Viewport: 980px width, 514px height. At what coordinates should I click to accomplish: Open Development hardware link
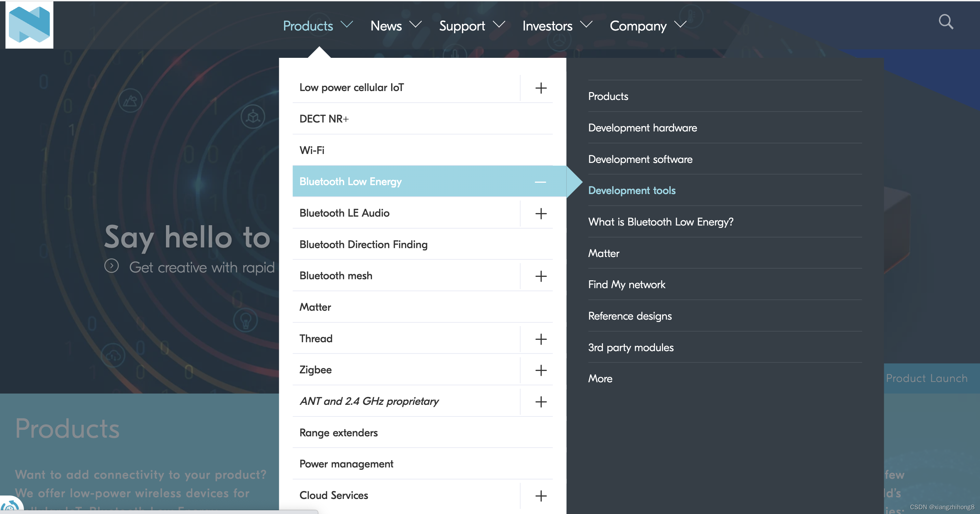(x=642, y=128)
